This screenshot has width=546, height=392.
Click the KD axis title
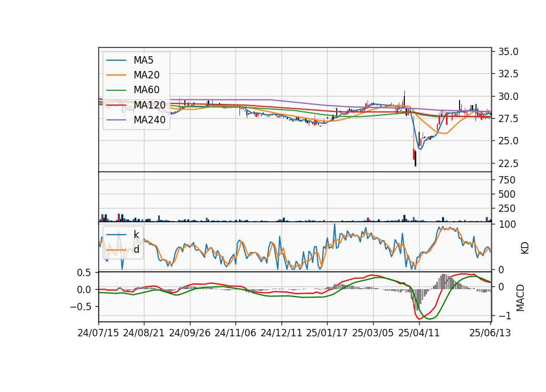click(x=524, y=248)
